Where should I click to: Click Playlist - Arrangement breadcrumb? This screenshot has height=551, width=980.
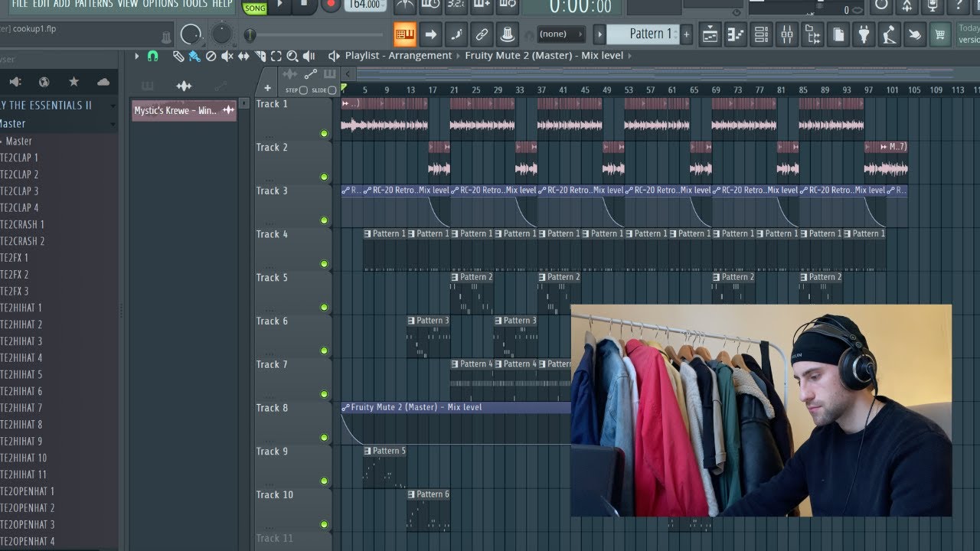(398, 55)
